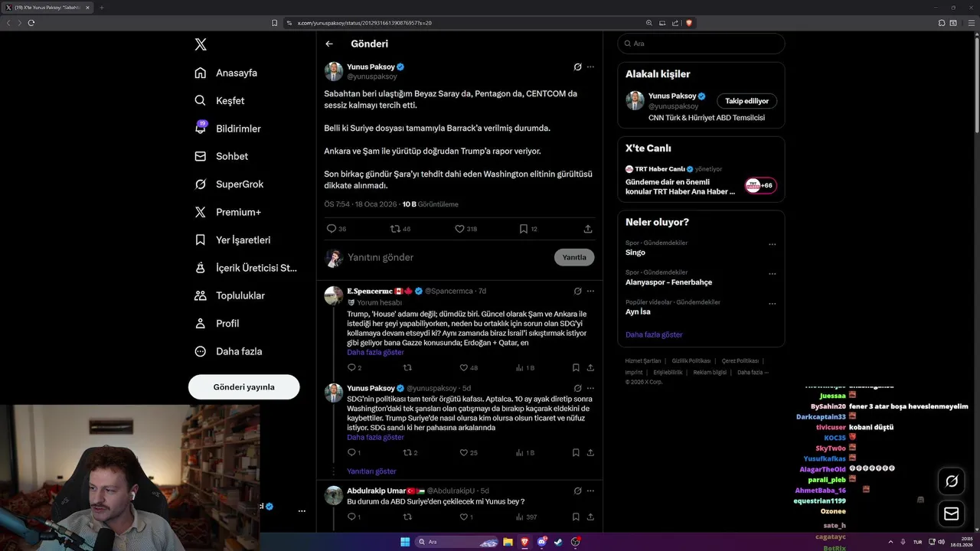Screen dimensions: 980x551
Task: Reply icon showing 36 on main post
Action: (x=336, y=229)
